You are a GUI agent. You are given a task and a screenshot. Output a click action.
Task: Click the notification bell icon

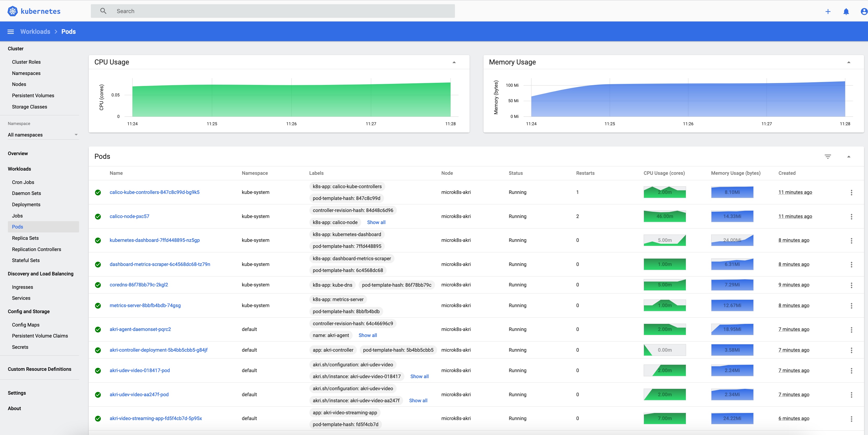[846, 10]
